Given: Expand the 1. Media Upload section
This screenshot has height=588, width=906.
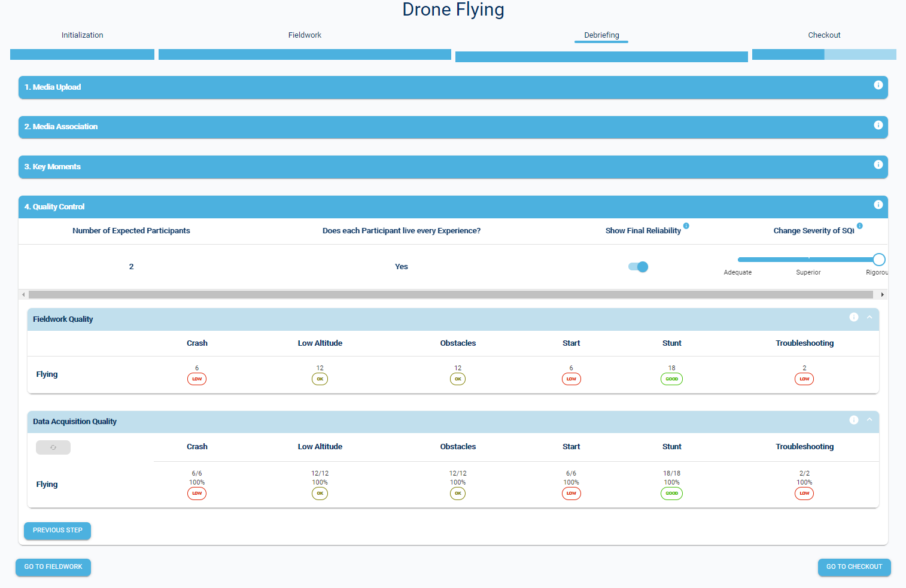Looking at the screenshot, I should point(419,87).
